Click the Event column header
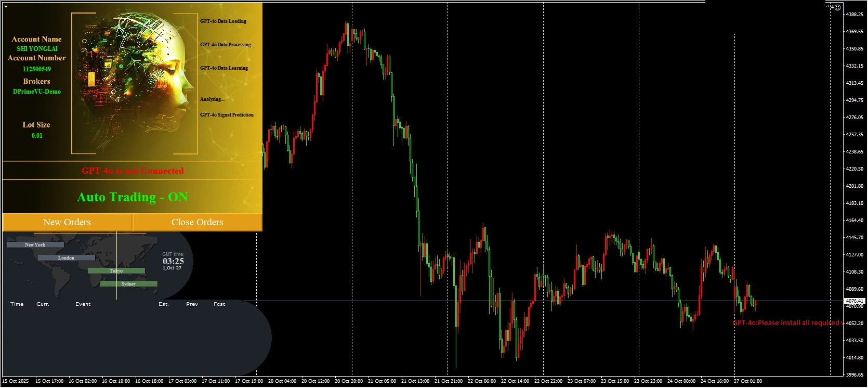Viewport: 868px width, 388px height. pos(83,304)
